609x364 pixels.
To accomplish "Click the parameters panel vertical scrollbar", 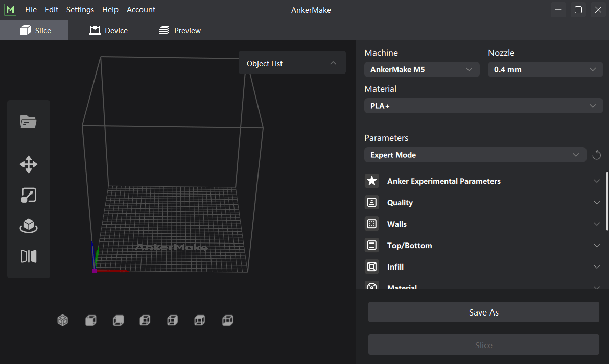I will 607,201.
